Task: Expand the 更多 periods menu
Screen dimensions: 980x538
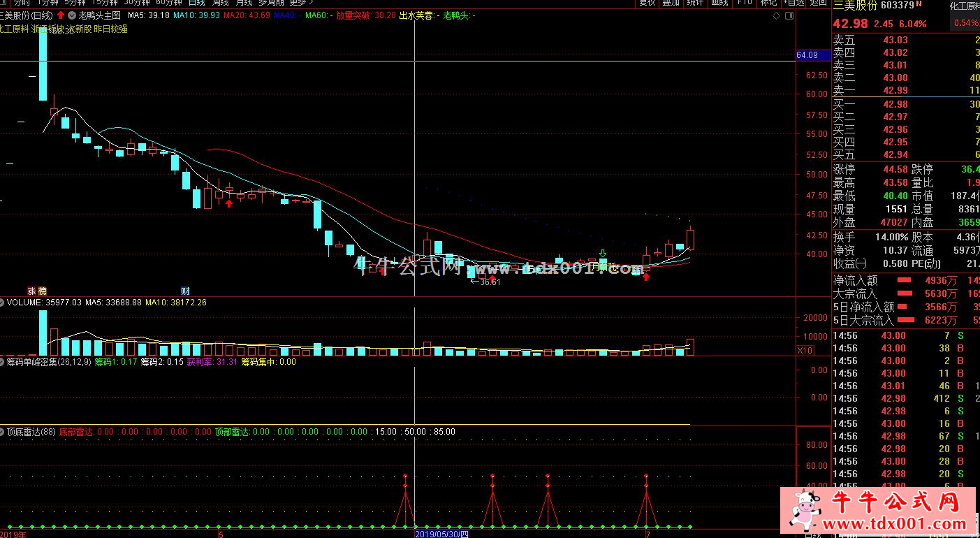Action: pos(301,3)
